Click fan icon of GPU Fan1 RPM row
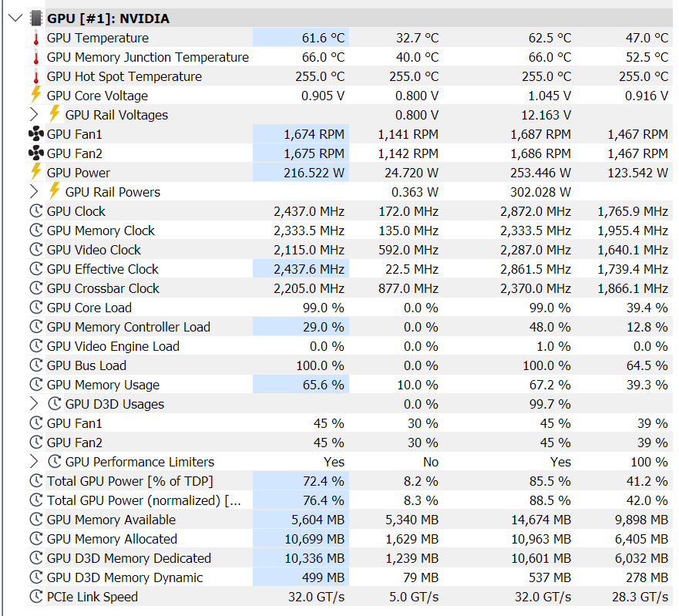The height and width of the screenshot is (616, 679). (x=36, y=134)
